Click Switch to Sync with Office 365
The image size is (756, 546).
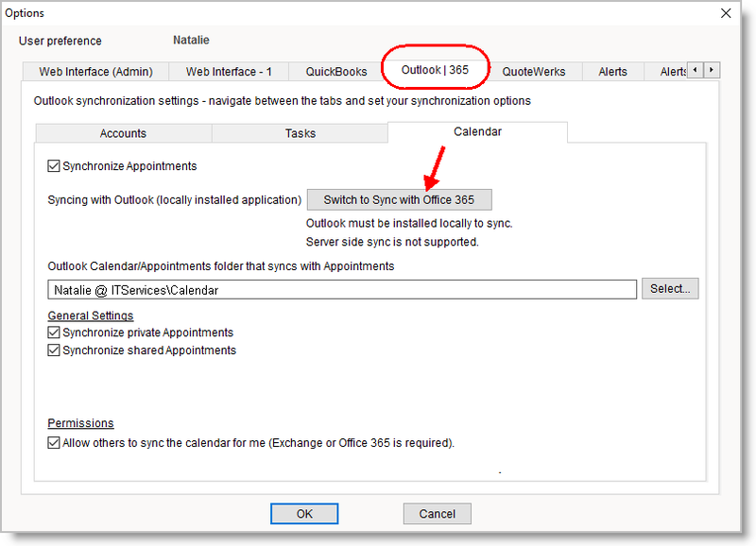tap(399, 199)
